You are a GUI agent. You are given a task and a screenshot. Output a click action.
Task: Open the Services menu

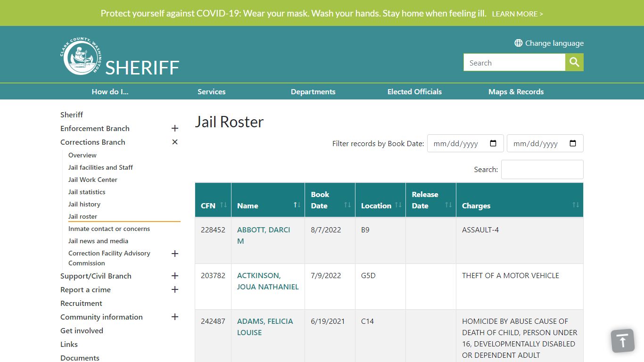pyautogui.click(x=211, y=91)
